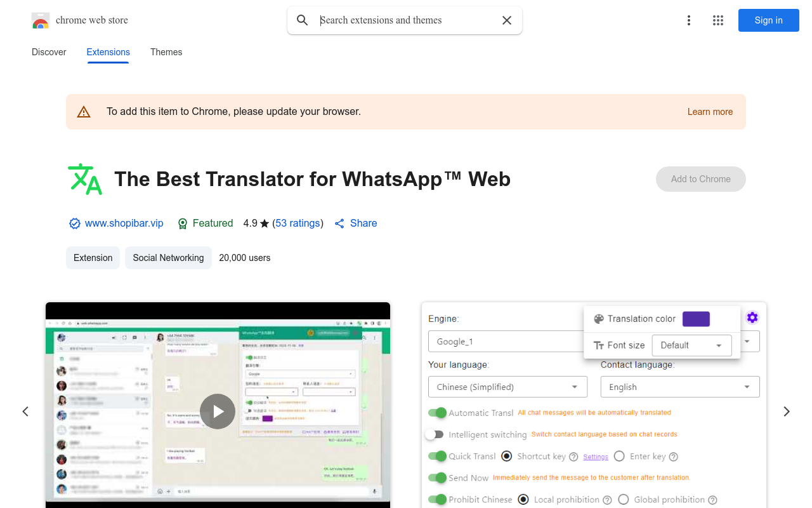This screenshot has height=508, width=812.
Task: Click the Chrome Web Store logo
Action: pyautogui.click(x=41, y=21)
